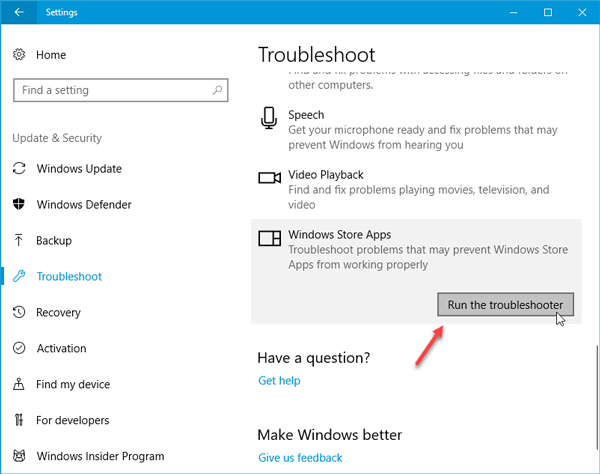Screen dimensions: 600x474
Task: Click the For developers tools icon
Action: click(x=19, y=420)
